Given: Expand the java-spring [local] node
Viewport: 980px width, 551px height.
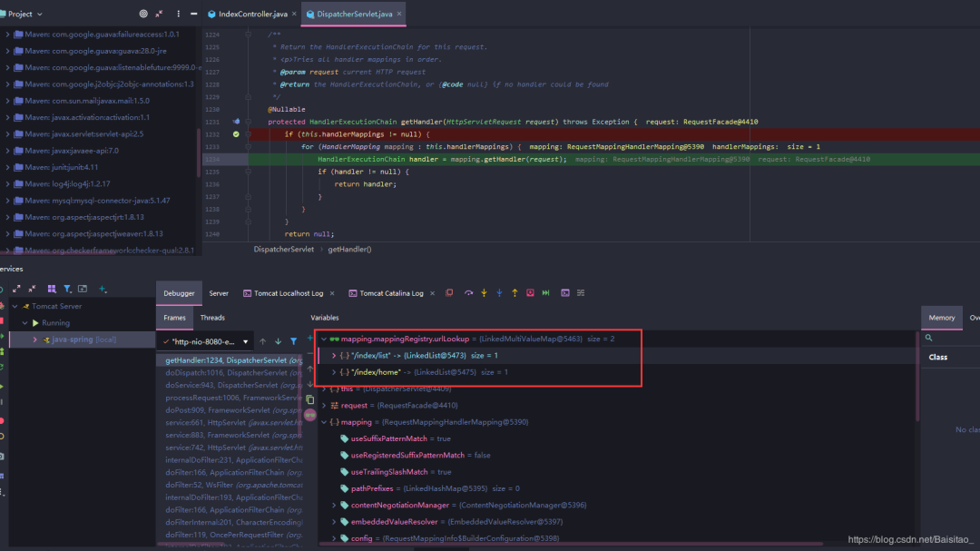Looking at the screenshot, I should click(34, 339).
